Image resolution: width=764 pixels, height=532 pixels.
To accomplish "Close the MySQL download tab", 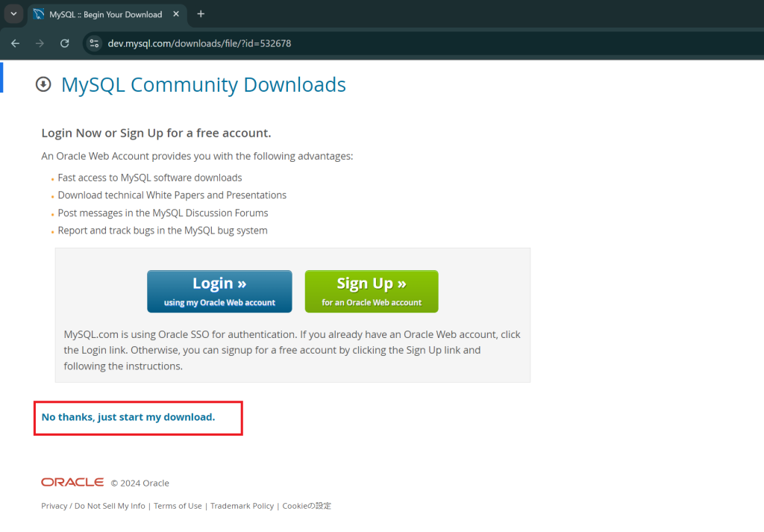I will coord(178,14).
